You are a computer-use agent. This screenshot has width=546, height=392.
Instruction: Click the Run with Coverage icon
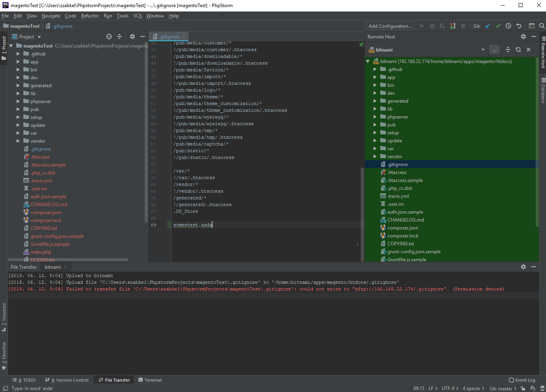click(442, 26)
